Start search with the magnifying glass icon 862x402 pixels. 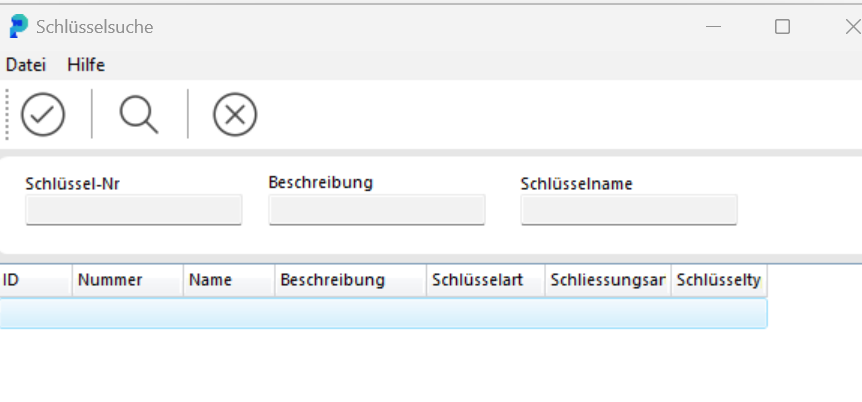pyautogui.click(x=139, y=114)
